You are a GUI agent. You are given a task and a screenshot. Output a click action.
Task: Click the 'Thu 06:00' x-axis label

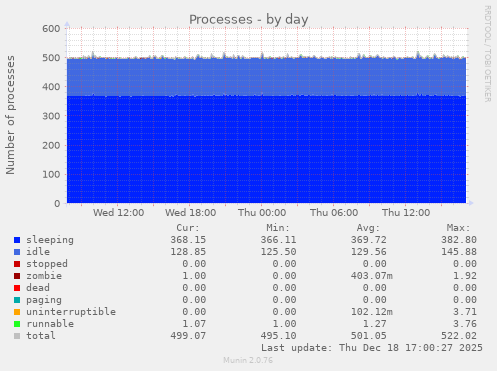click(334, 213)
